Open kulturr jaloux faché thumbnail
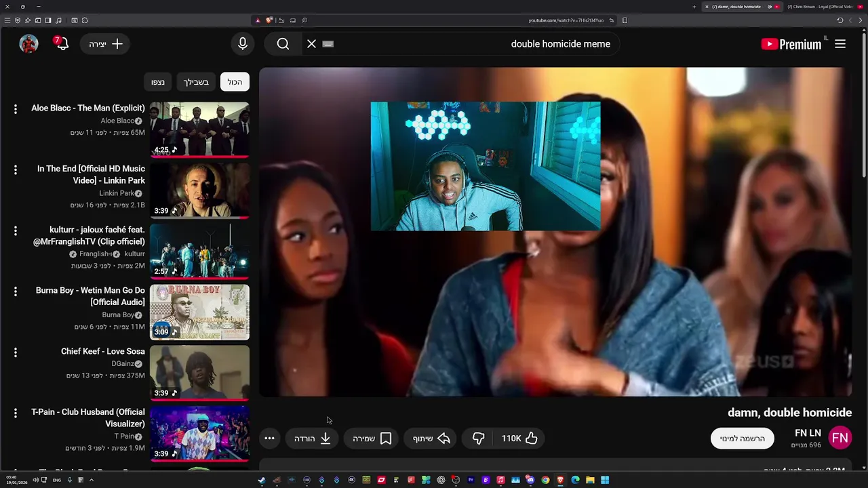Viewport: 868px width, 488px height. 199,251
